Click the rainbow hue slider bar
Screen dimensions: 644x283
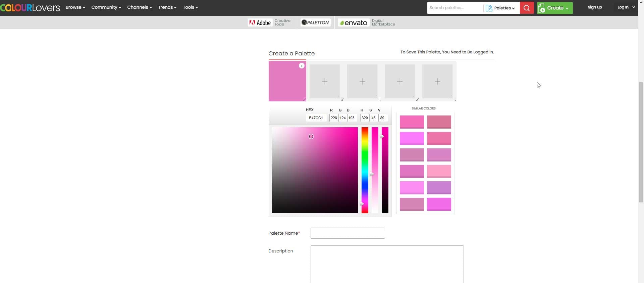pos(365,170)
